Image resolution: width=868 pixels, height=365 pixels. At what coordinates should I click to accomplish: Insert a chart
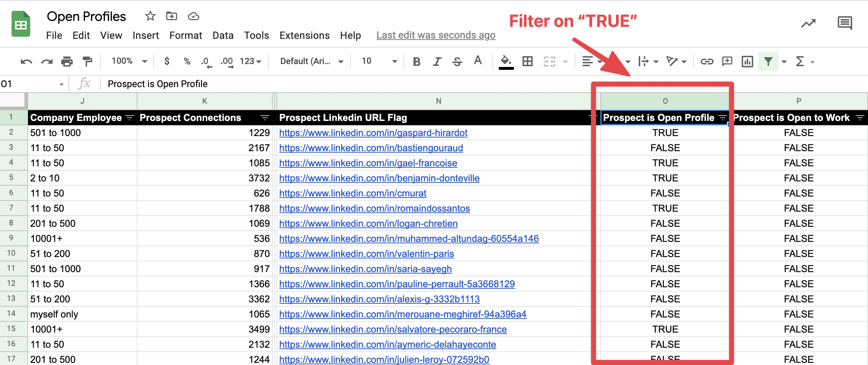pyautogui.click(x=747, y=62)
